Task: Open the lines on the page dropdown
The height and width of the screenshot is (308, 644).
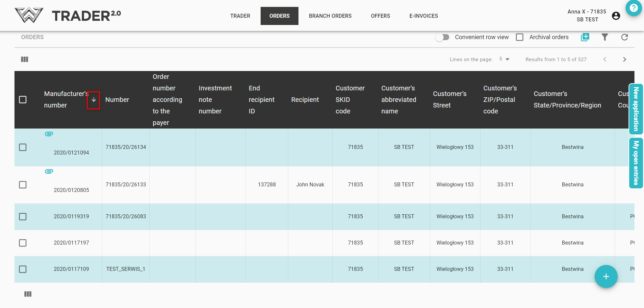Action: [504, 59]
